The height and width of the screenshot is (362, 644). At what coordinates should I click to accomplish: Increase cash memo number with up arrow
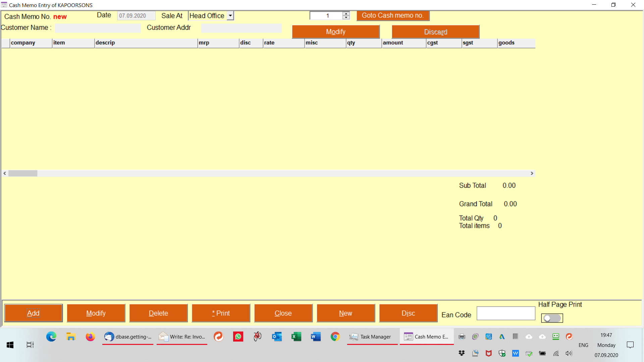coord(346,14)
